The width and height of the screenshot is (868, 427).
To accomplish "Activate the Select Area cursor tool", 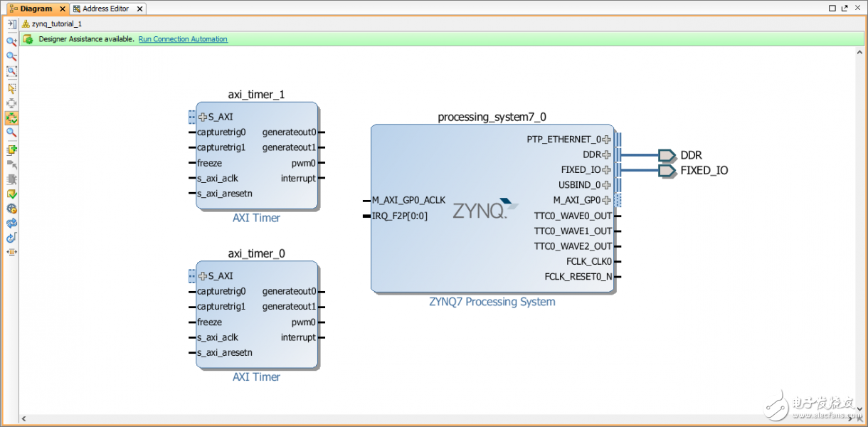I will pos(11,88).
